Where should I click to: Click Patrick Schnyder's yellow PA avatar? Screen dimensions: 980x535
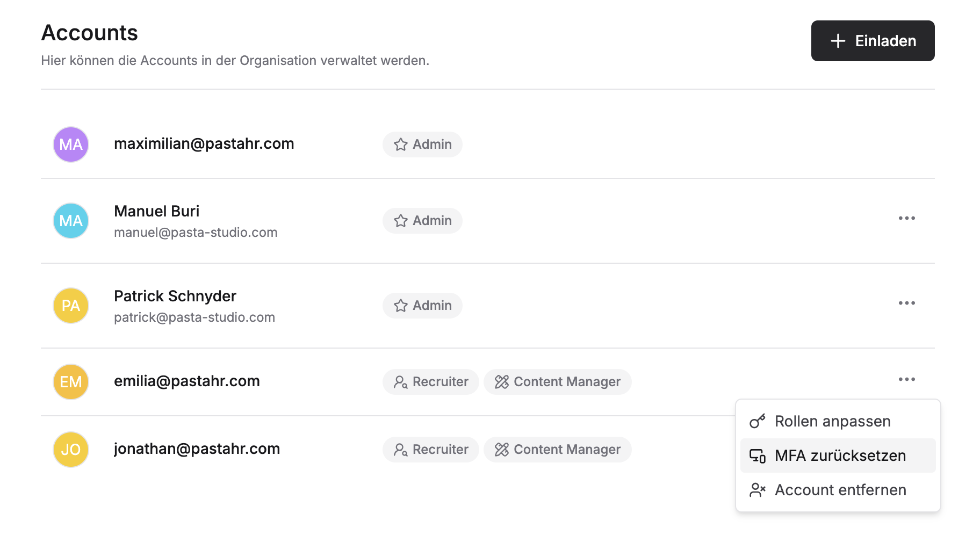click(71, 306)
